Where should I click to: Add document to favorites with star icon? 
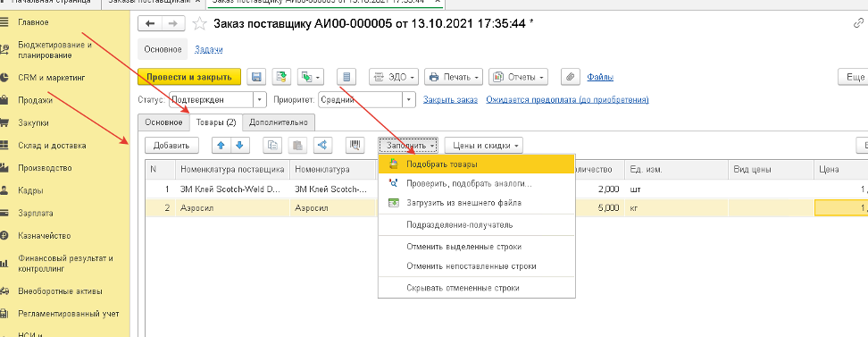pyautogui.click(x=199, y=23)
